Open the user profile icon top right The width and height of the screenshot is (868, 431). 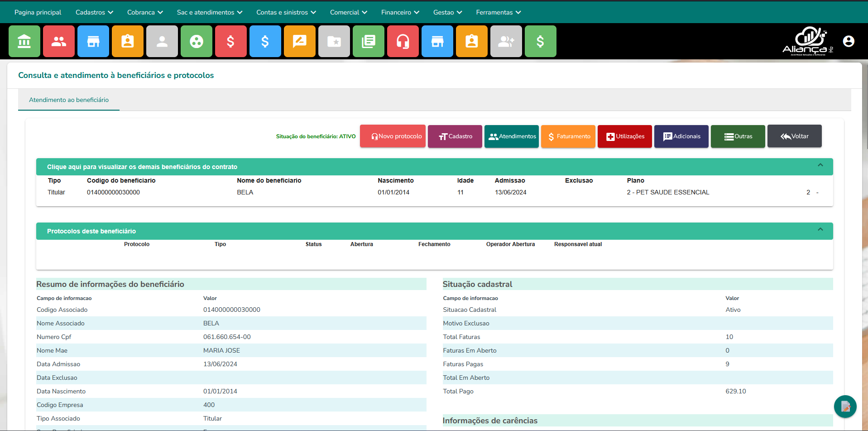click(x=849, y=41)
